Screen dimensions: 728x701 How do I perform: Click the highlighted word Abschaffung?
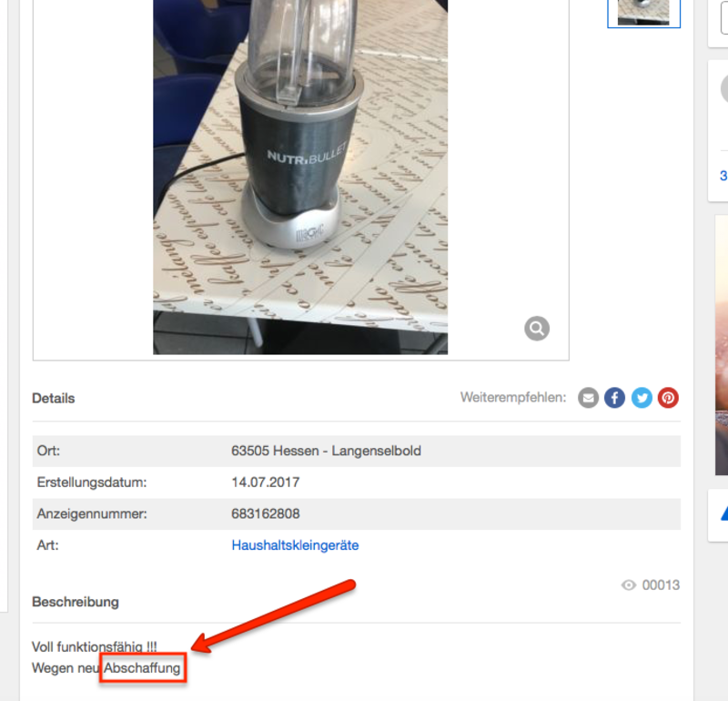[x=142, y=668]
